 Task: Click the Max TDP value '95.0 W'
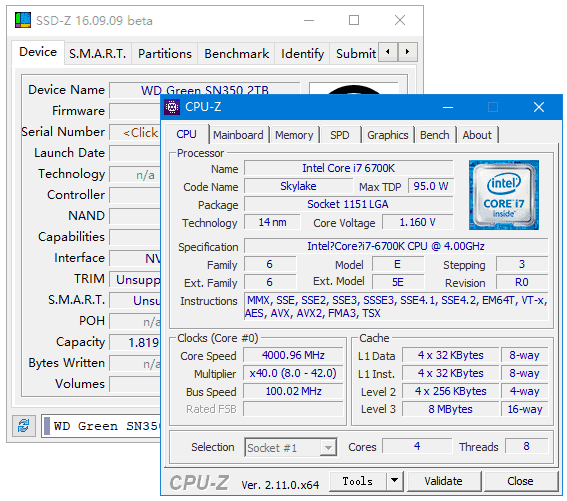point(431,186)
